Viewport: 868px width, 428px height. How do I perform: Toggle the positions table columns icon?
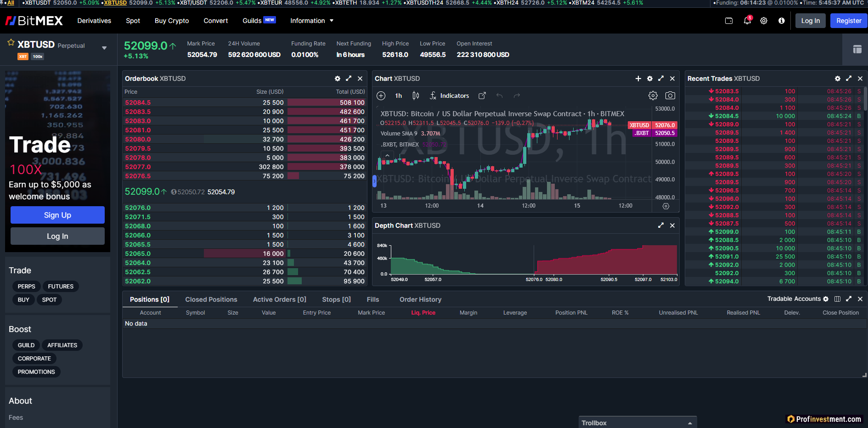tap(837, 299)
